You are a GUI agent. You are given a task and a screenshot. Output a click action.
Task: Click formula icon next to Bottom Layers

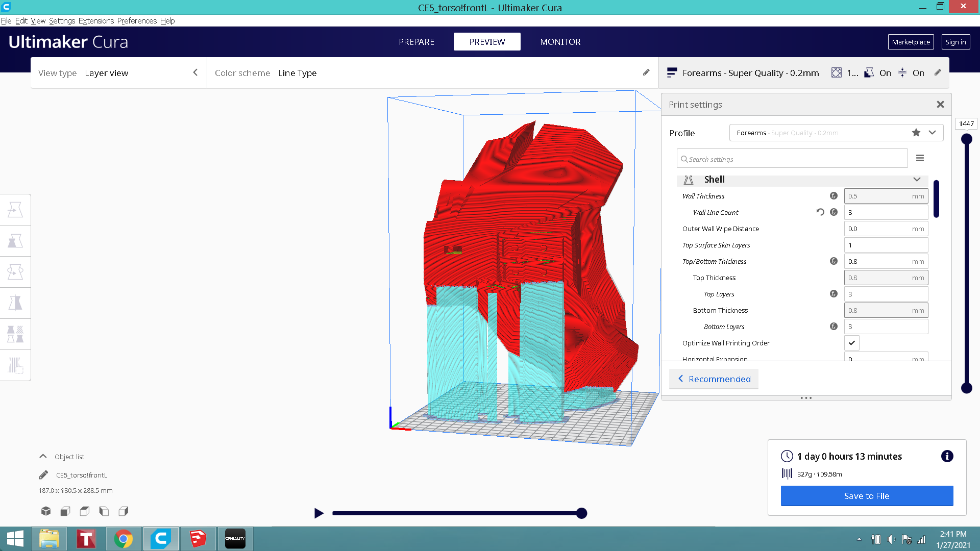point(834,327)
